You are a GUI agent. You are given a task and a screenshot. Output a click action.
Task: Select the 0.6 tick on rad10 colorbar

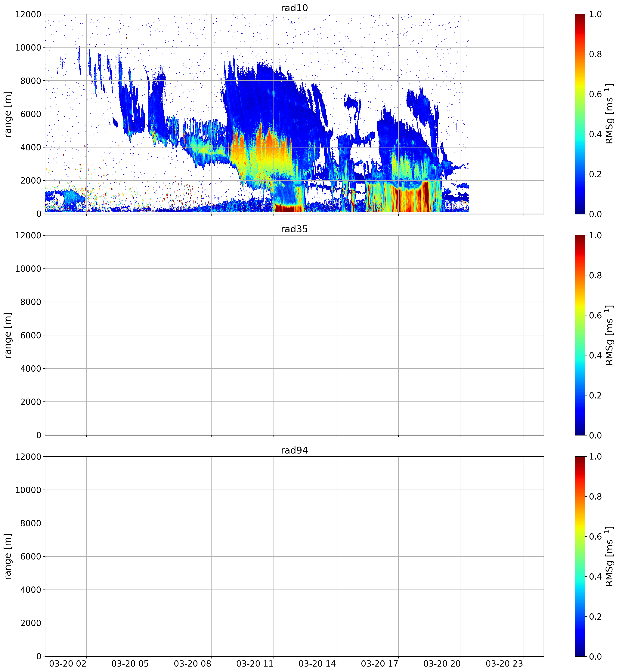pyautogui.click(x=596, y=94)
